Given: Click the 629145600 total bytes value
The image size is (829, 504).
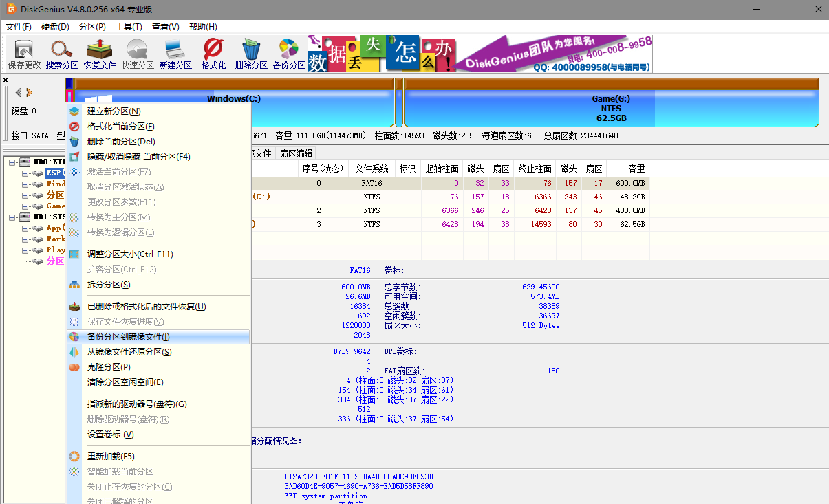Looking at the screenshot, I should (x=541, y=287).
